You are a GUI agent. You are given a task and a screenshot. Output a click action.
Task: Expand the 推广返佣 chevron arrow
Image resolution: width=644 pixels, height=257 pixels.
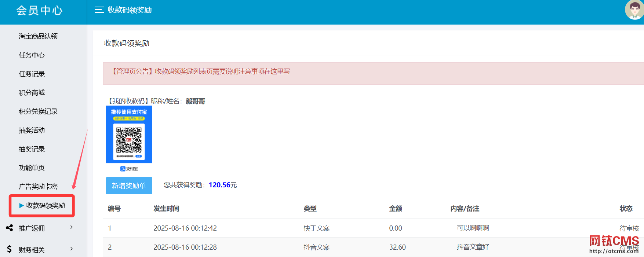tap(72, 227)
